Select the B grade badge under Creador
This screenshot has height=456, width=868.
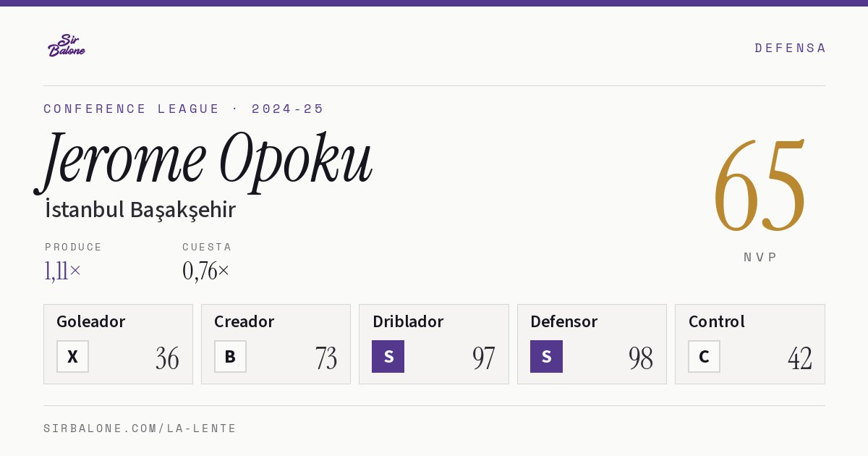point(230,356)
